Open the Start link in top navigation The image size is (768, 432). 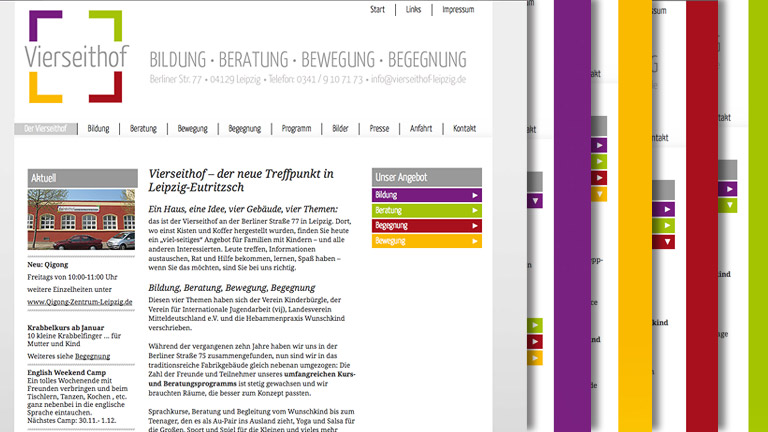pos(377,9)
